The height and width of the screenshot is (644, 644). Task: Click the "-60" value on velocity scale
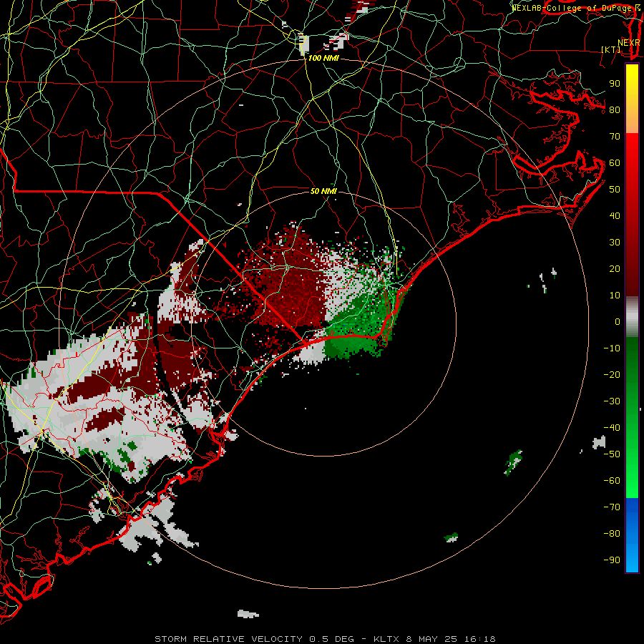(612, 481)
